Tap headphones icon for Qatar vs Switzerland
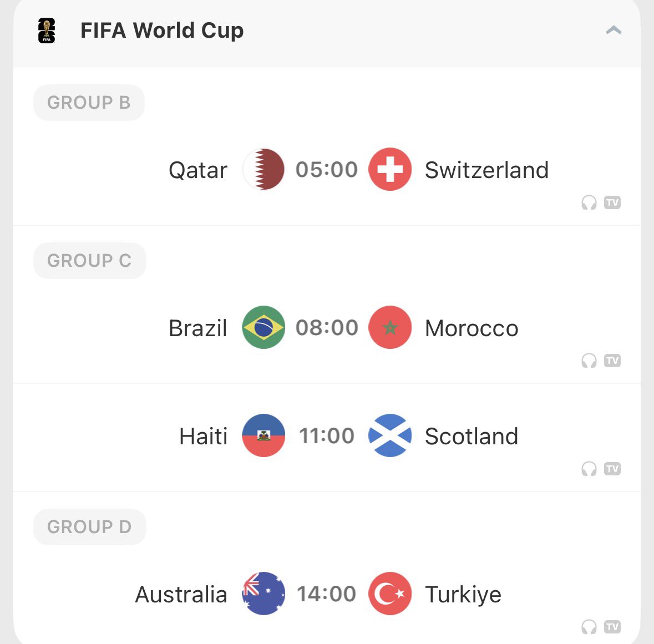 (589, 202)
